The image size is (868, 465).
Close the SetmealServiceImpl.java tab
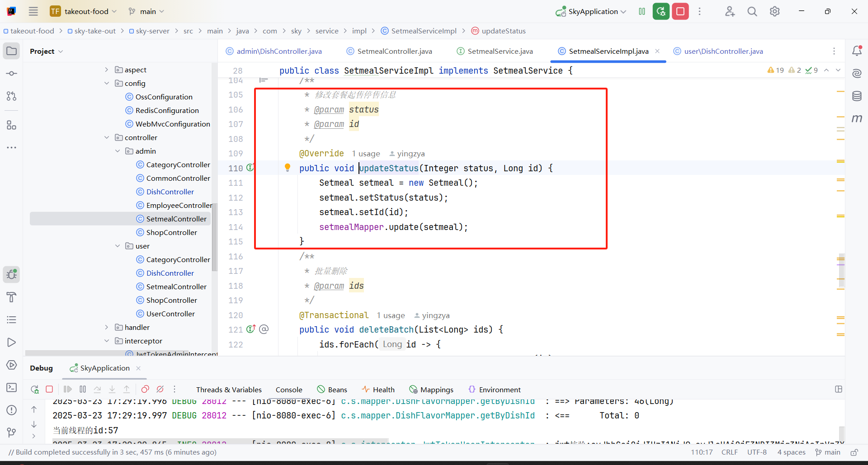[x=657, y=51]
